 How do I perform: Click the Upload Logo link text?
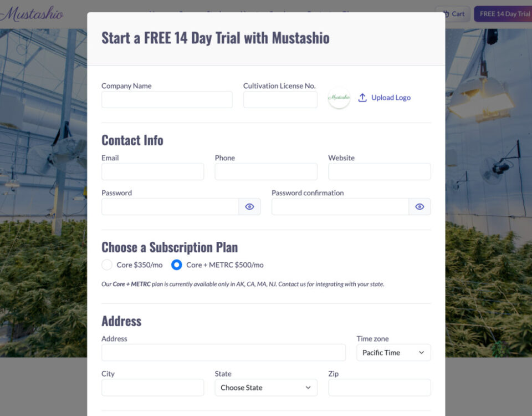coord(391,98)
